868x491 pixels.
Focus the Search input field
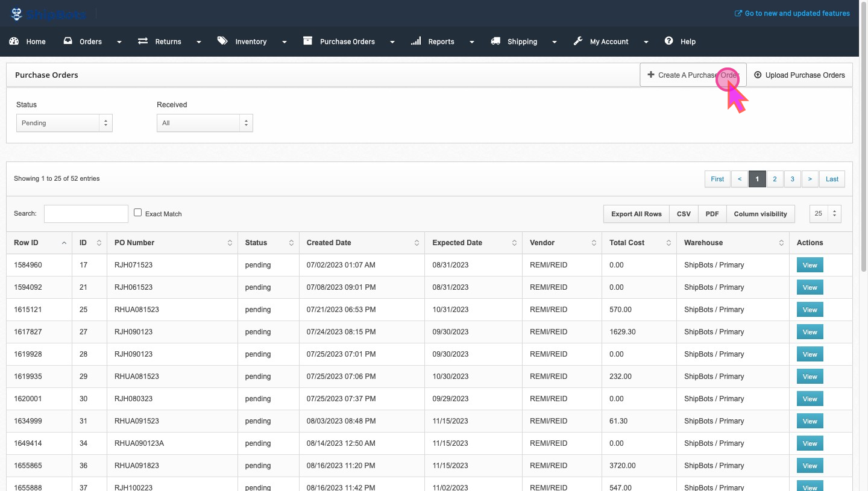[86, 213]
